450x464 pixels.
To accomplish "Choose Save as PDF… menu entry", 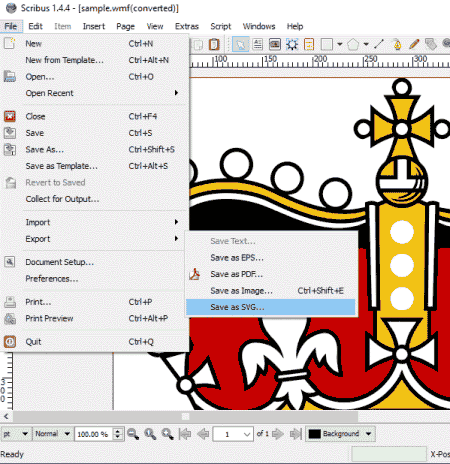I will coord(270,274).
